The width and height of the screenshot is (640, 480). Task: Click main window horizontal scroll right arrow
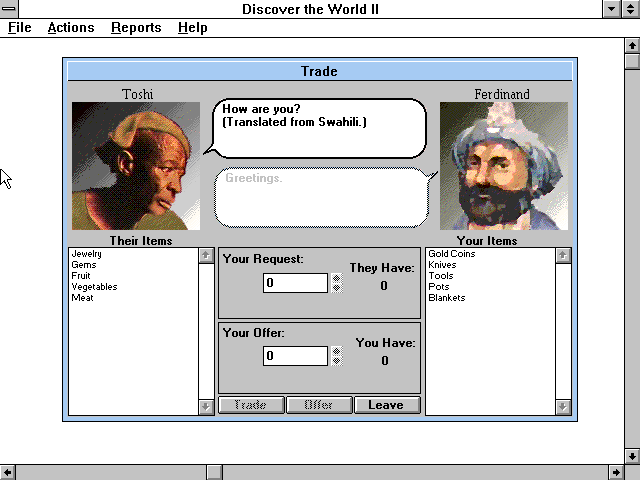click(617, 472)
